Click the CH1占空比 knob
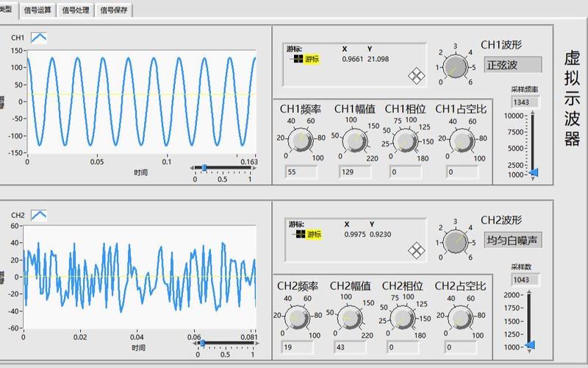The height and width of the screenshot is (368, 588). pyautogui.click(x=462, y=141)
